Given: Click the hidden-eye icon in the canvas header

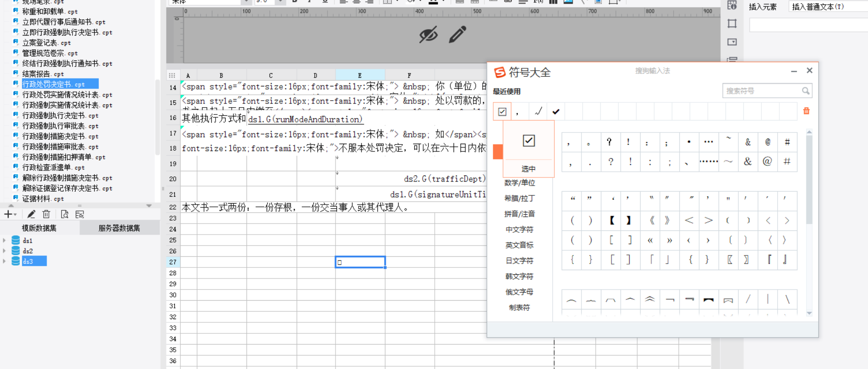Looking at the screenshot, I should click(x=428, y=35).
